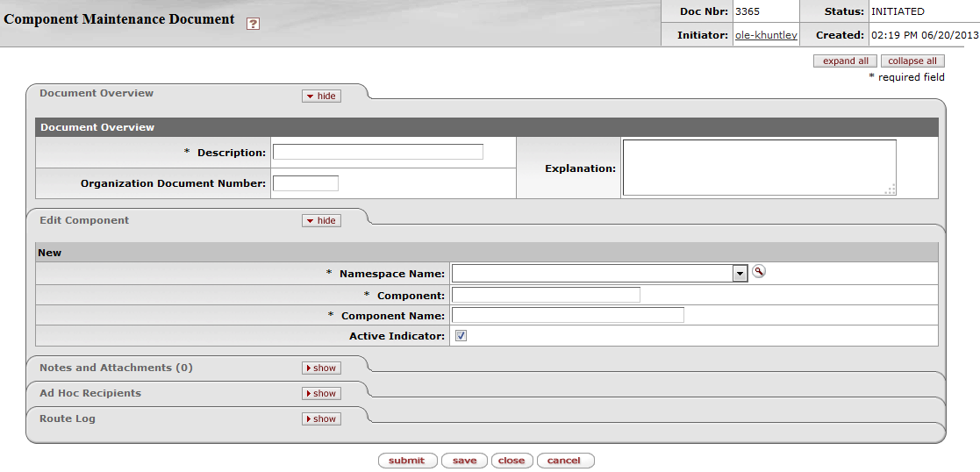Viewport: 980px width, 472px height.
Task: Focus the Component Name text field
Action: [567, 315]
